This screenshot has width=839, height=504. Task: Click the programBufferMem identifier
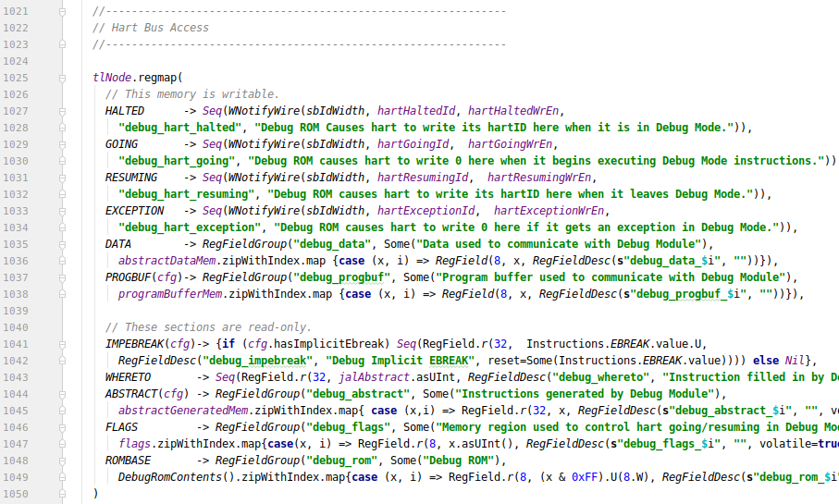[x=170, y=294]
